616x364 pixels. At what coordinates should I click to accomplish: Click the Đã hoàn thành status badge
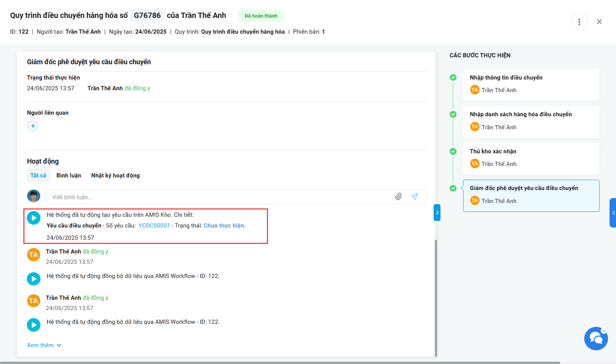pos(261,16)
